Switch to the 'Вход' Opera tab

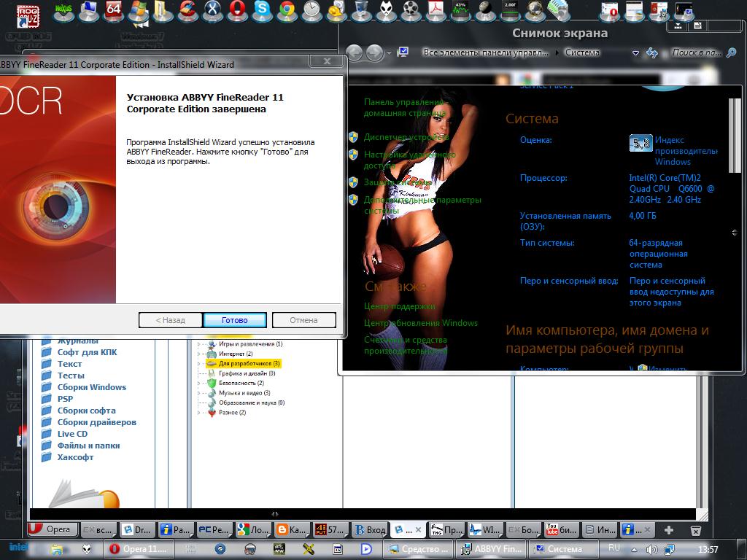click(x=370, y=529)
